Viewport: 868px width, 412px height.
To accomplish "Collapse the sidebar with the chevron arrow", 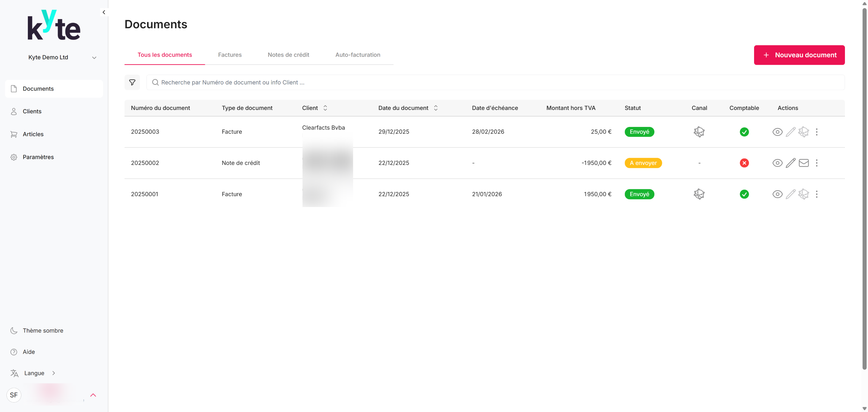I will tap(104, 12).
